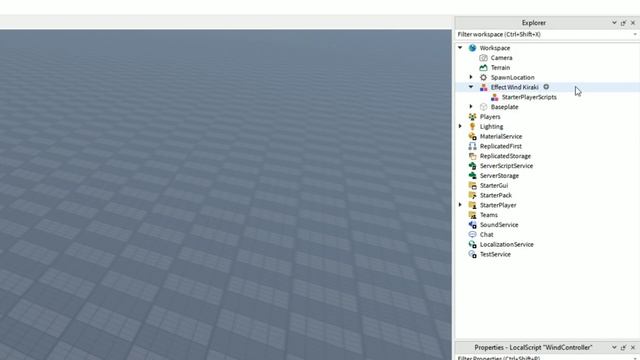This screenshot has height=360, width=640.
Task: Select the StarterPack label
Action: tap(496, 195)
